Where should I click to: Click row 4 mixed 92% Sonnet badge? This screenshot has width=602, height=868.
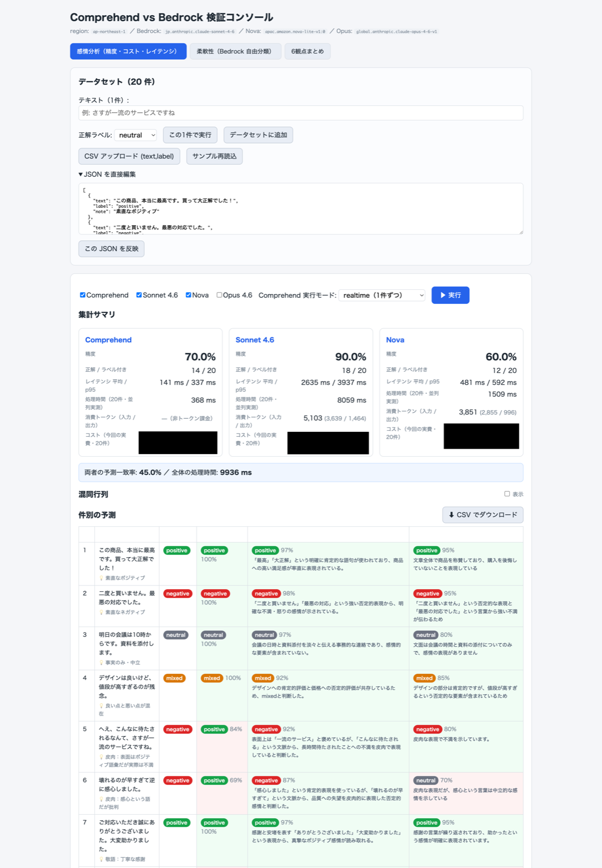[263, 678]
